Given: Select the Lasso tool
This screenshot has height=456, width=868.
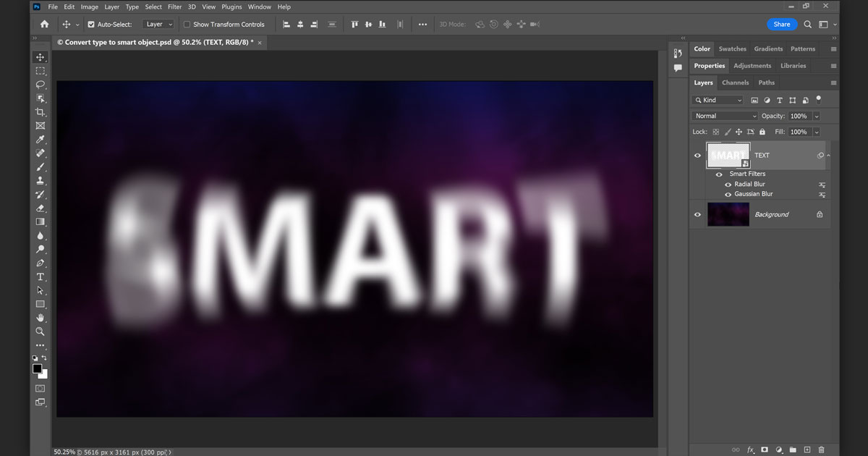Looking at the screenshot, I should pos(41,85).
